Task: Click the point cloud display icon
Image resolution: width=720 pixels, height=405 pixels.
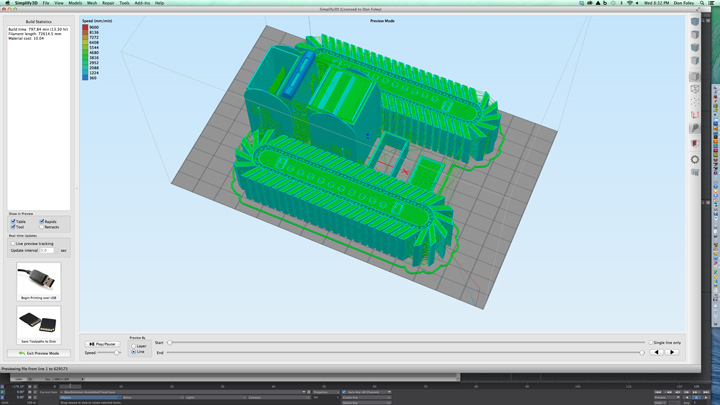Action: pos(695,101)
